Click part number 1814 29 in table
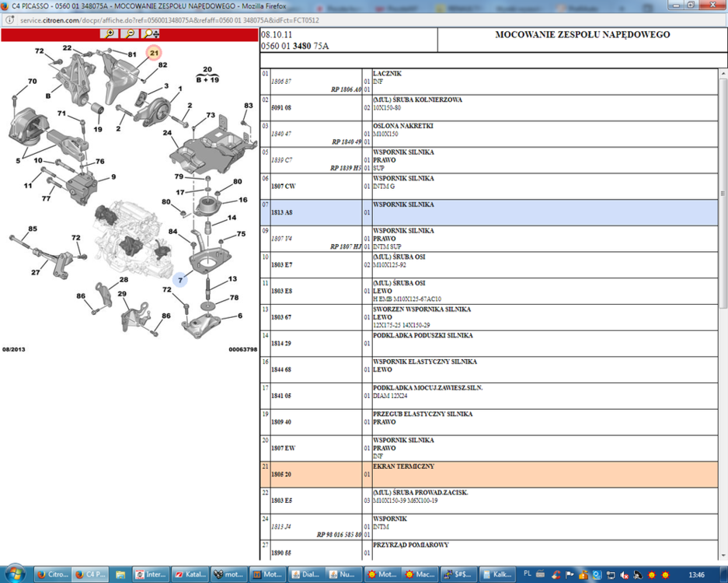728x583 pixels. (x=281, y=344)
